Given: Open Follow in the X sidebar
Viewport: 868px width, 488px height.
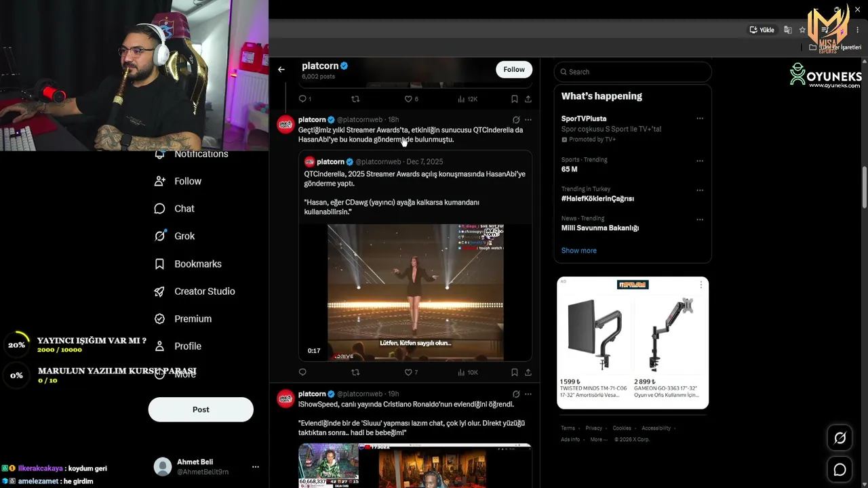Looking at the screenshot, I should [x=178, y=182].
